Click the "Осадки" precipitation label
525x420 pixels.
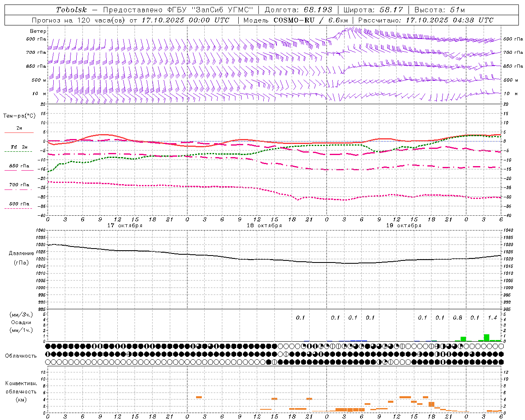click(x=21, y=322)
